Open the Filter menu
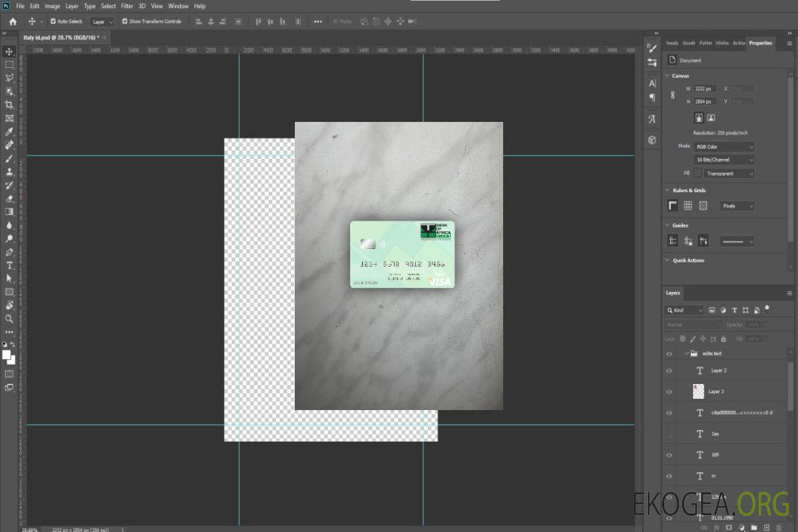This screenshot has width=798, height=532. tap(127, 6)
